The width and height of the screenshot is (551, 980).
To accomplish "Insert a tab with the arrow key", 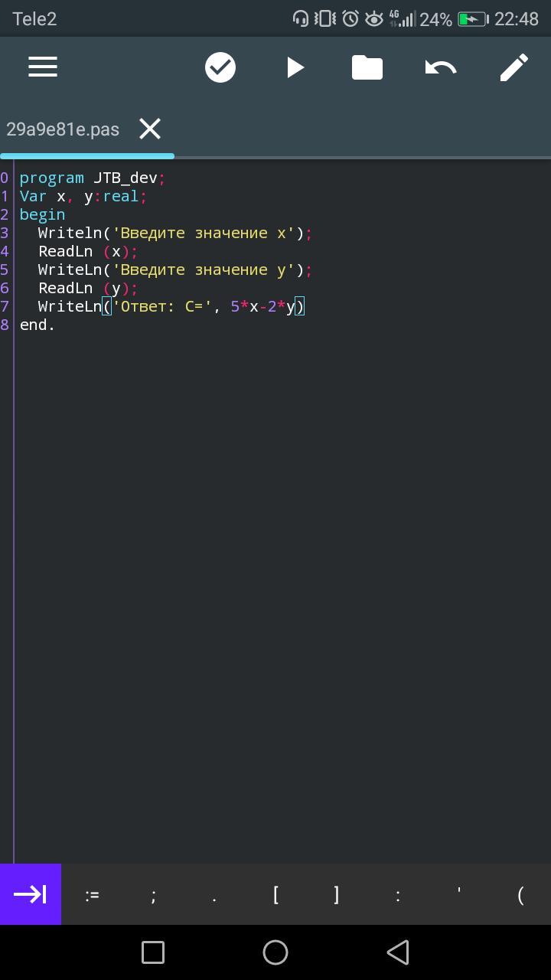I will click(x=31, y=894).
